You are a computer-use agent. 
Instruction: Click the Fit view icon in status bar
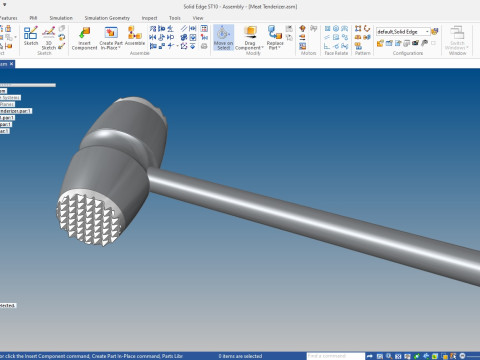pos(398,356)
